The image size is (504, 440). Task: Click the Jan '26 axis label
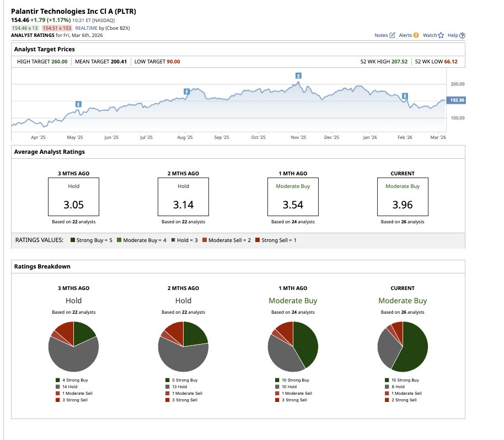(x=369, y=137)
